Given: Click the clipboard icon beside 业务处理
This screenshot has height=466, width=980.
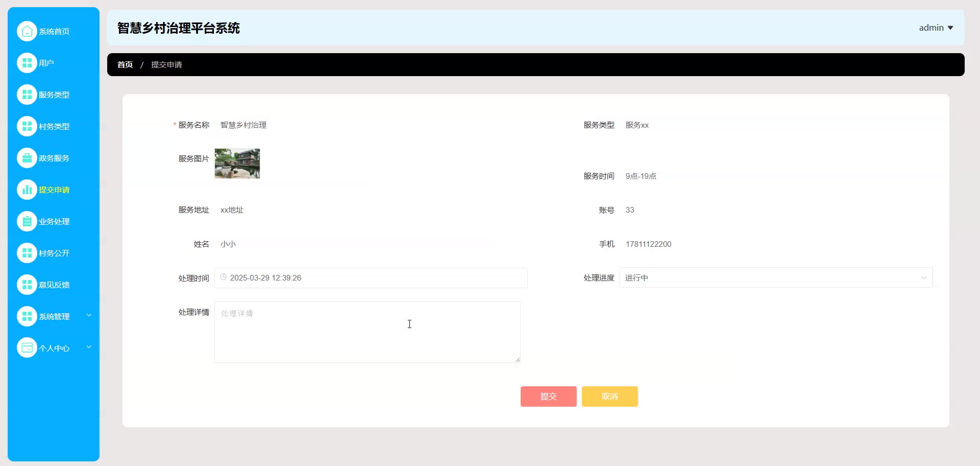Looking at the screenshot, I should tap(27, 221).
